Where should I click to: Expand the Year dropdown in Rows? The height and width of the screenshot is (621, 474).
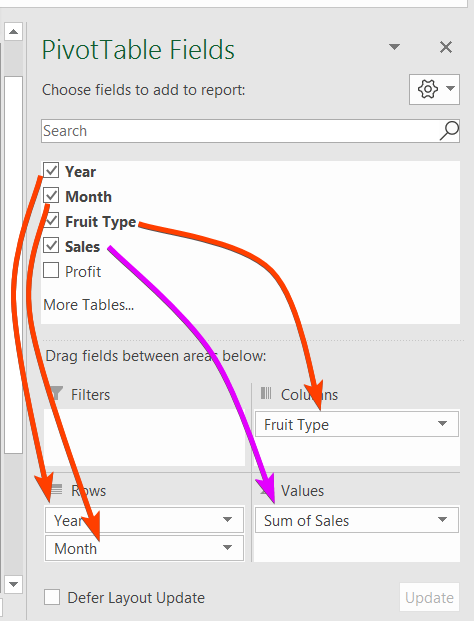[x=227, y=519]
